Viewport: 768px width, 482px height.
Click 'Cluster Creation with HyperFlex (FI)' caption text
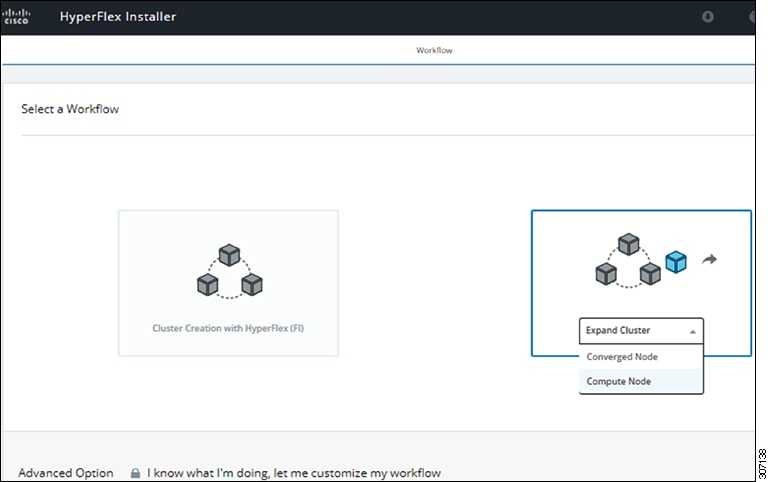pyautogui.click(x=228, y=328)
